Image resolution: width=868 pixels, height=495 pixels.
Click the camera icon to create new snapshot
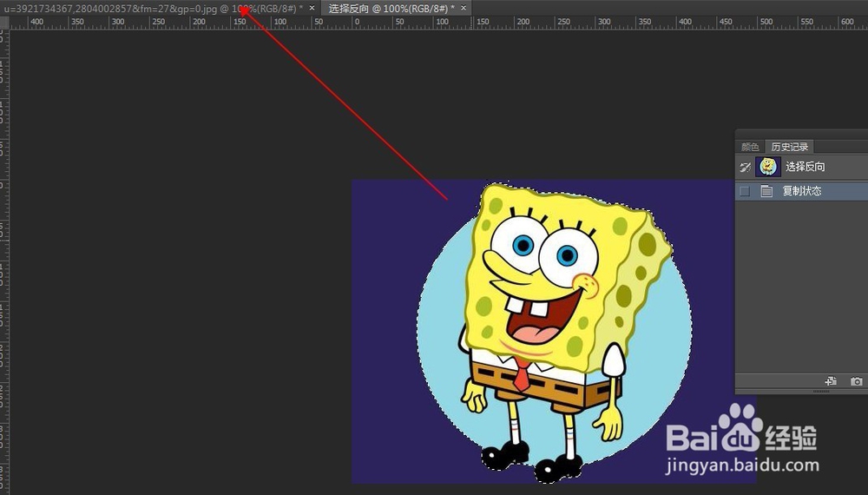(x=857, y=381)
